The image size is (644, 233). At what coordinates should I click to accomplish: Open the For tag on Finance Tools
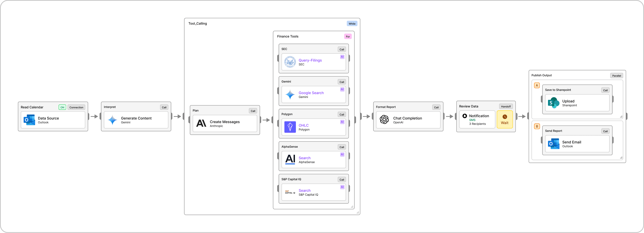coord(348,36)
